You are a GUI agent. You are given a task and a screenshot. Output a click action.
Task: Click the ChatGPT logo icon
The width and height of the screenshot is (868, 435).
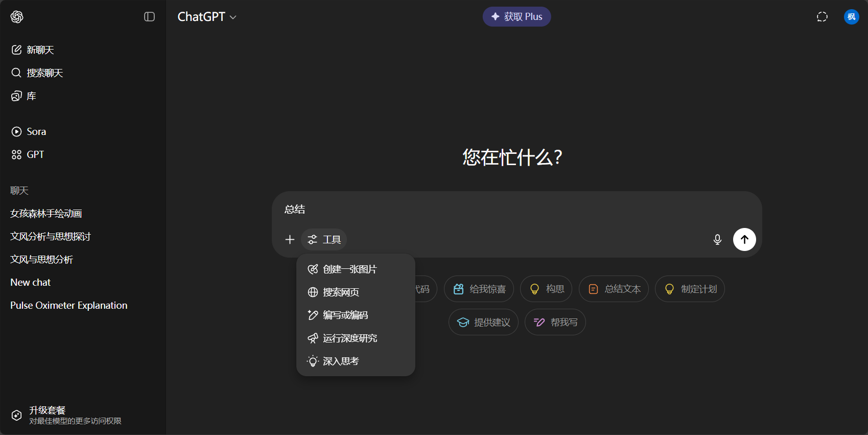pyautogui.click(x=17, y=17)
